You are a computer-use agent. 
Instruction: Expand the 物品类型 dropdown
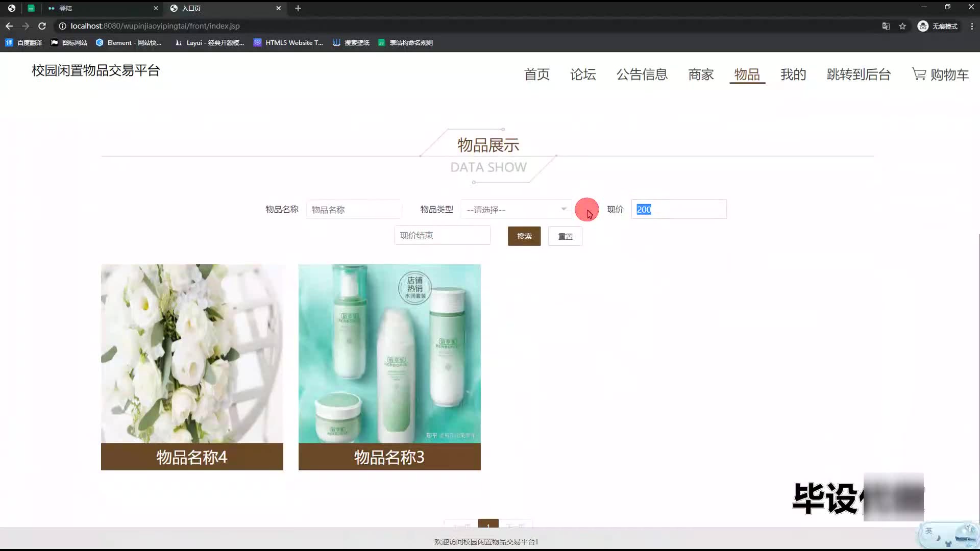[516, 210]
